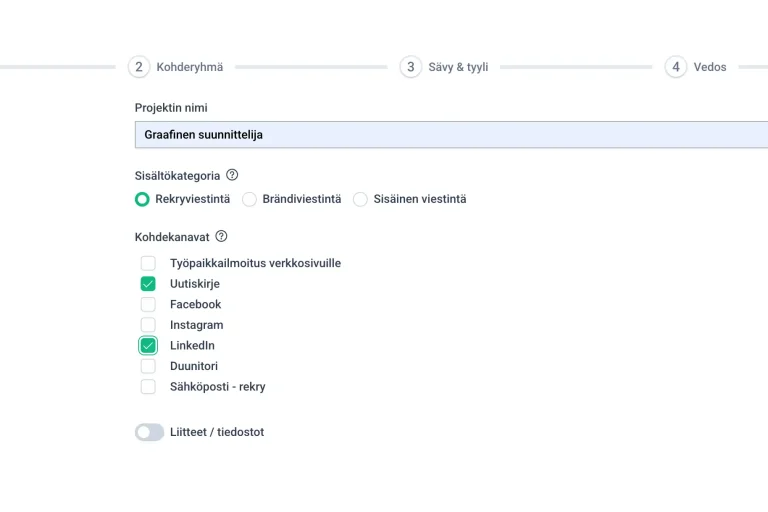Click the step 3 number circle
The image size is (768, 512).
coord(410,67)
